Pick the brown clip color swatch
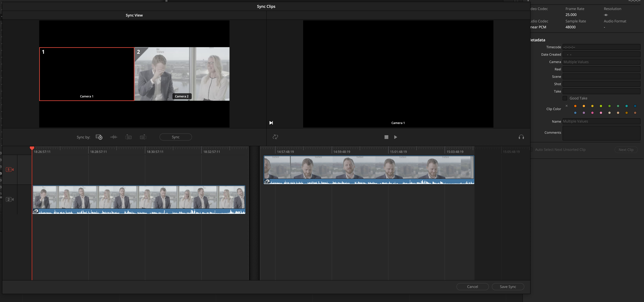Image resolution: width=644 pixels, height=302 pixels. tap(635, 113)
